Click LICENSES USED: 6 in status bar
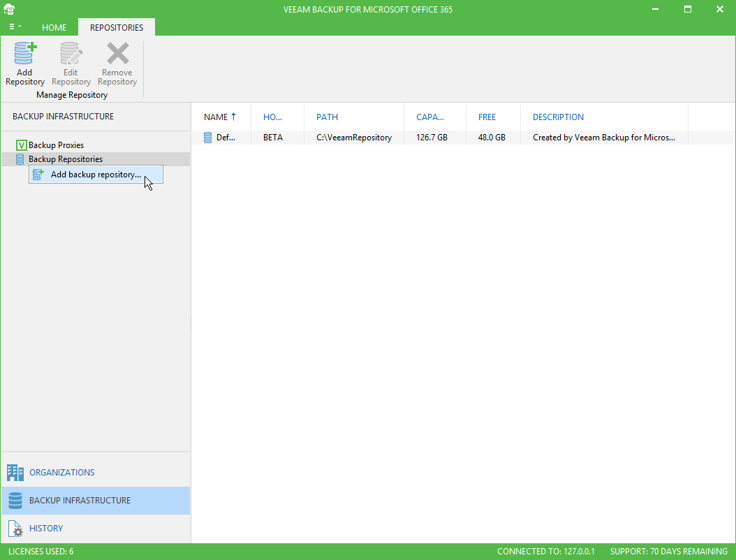This screenshot has width=736, height=560. coord(41,552)
